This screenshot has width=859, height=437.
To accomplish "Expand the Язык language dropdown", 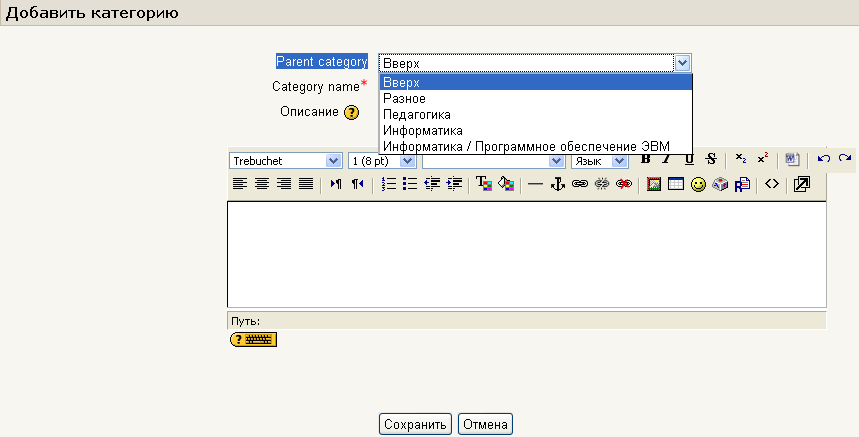I will point(599,161).
